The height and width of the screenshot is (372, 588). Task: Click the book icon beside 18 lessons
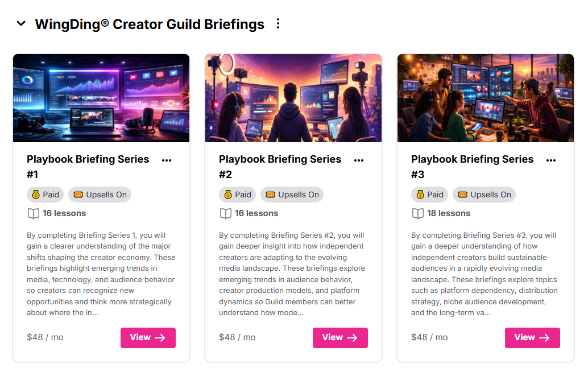coord(418,213)
